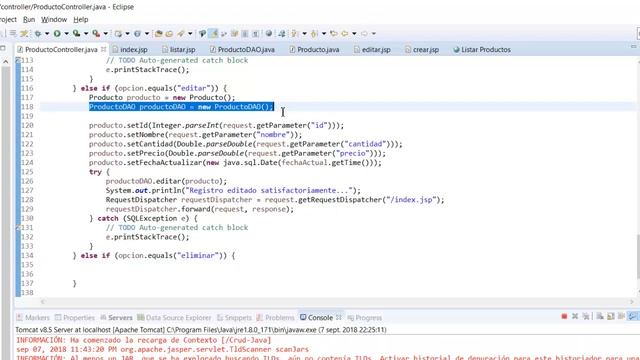Open the Properties view tab
640x360 pixels.
point(75,317)
